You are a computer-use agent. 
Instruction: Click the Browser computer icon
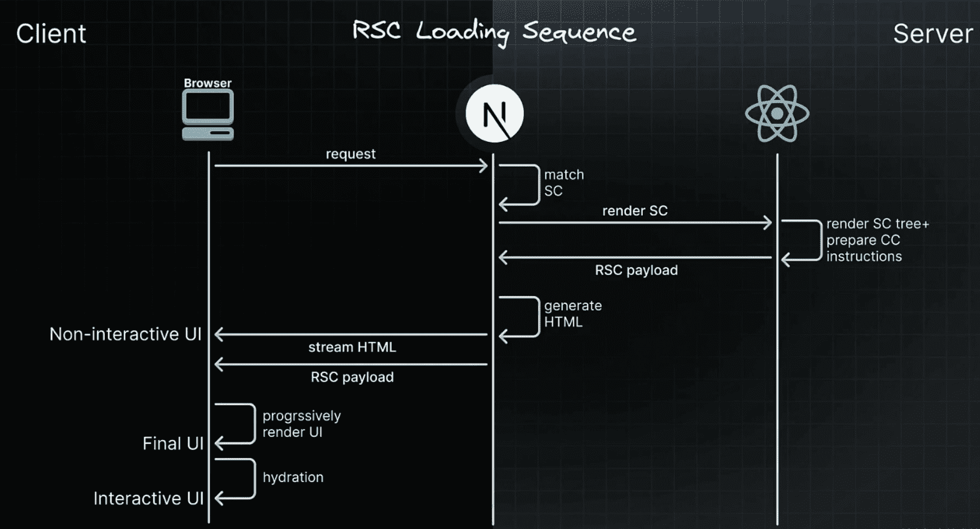[x=208, y=114]
